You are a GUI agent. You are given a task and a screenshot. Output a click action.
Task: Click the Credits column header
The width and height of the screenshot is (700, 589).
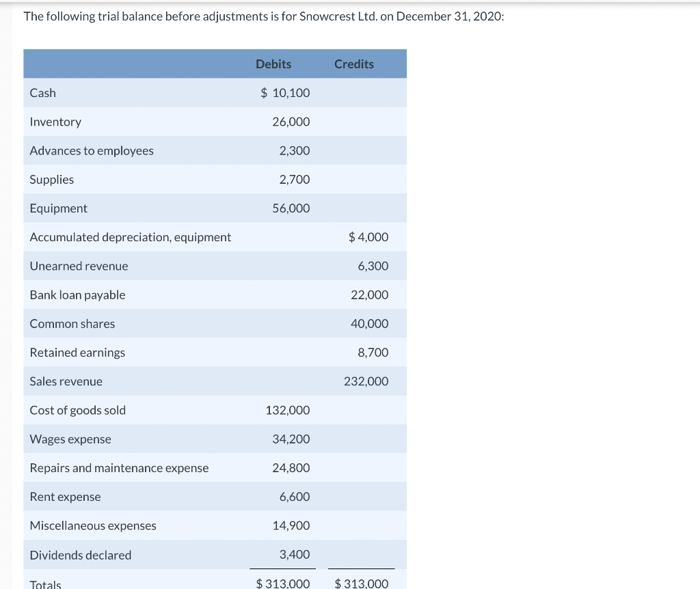point(354,64)
